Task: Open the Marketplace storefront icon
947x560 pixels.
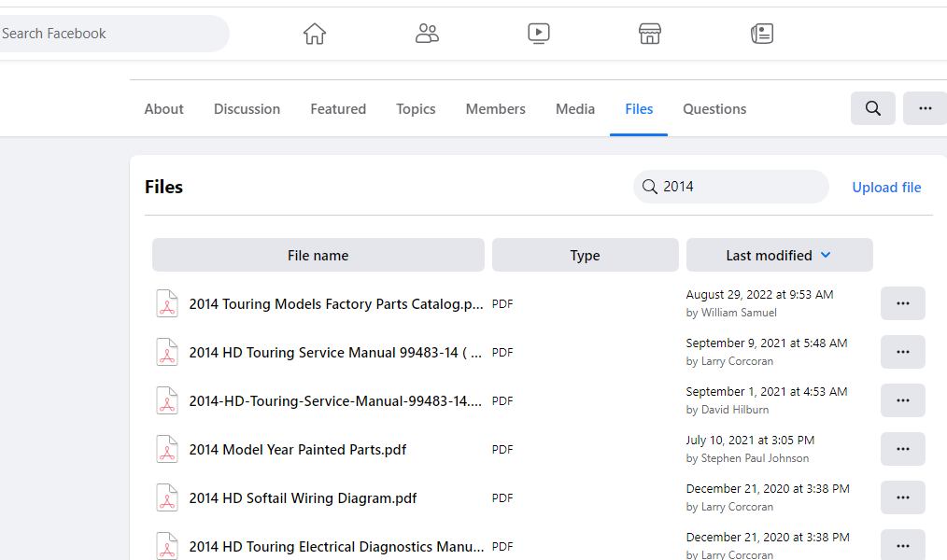Action: tap(650, 34)
